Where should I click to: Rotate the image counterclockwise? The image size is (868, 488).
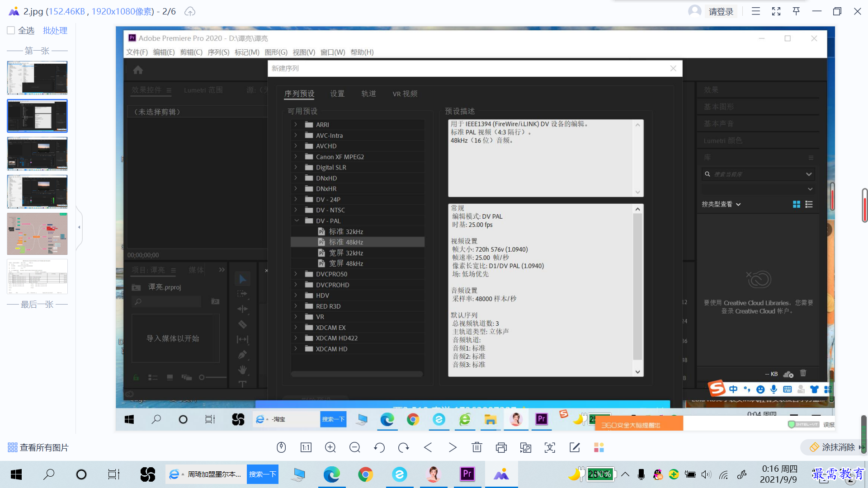click(x=379, y=447)
